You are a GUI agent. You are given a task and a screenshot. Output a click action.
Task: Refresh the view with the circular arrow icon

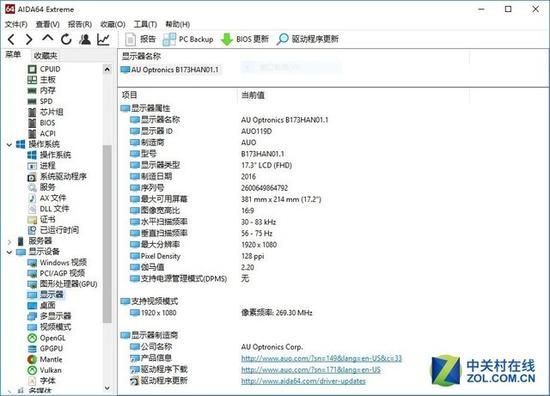click(66, 39)
